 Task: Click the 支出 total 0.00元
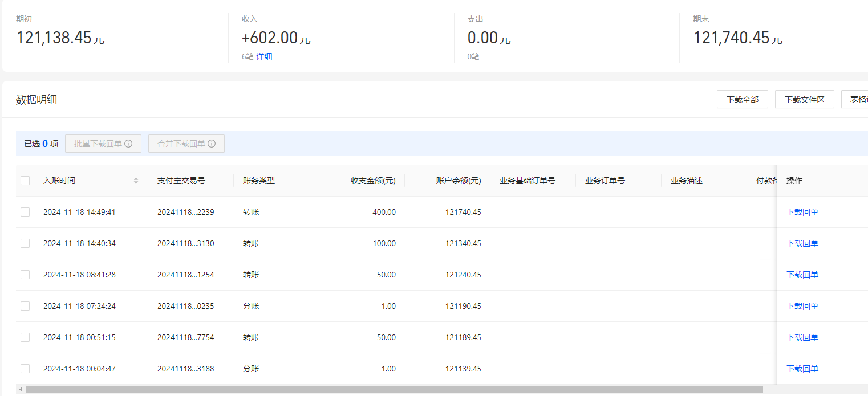coord(489,38)
